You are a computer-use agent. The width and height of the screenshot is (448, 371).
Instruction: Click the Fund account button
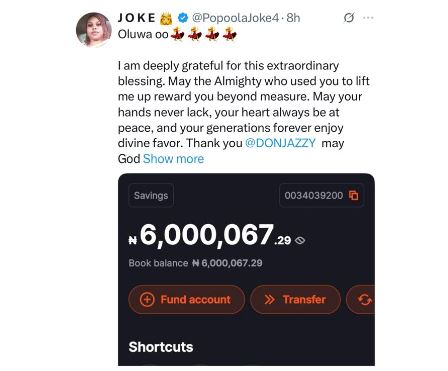click(187, 299)
